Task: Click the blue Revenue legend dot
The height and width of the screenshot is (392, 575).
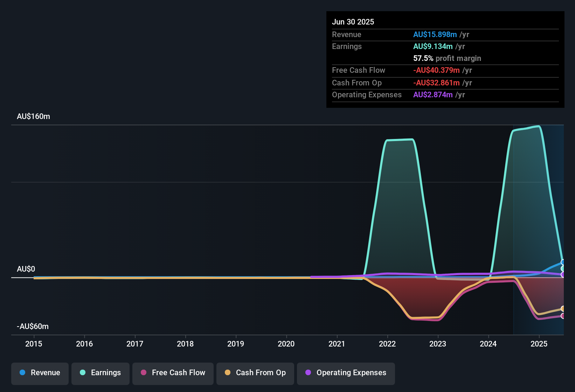Action: [x=22, y=372]
